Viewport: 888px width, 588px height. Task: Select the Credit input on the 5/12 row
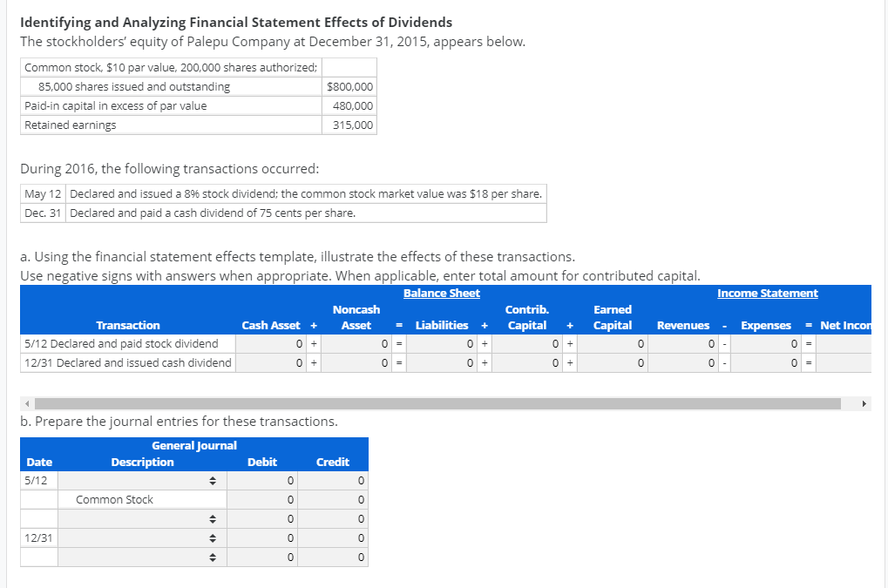click(x=333, y=480)
